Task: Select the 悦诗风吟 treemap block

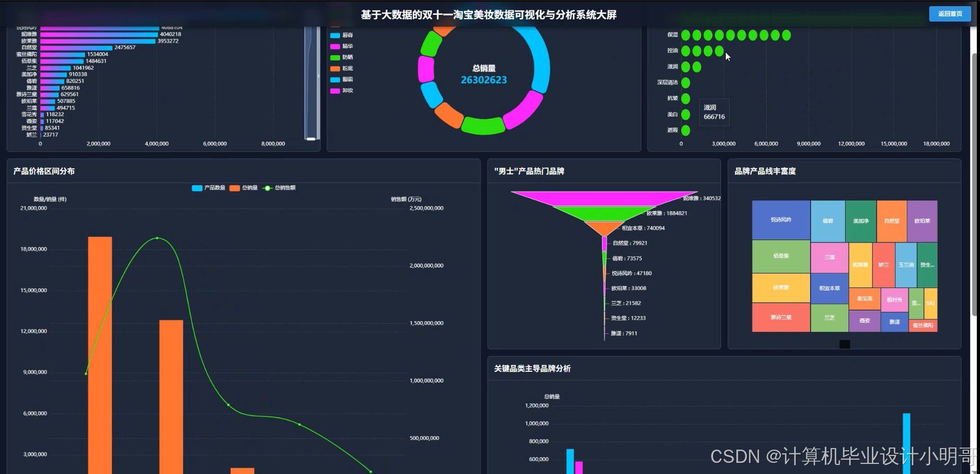Action: tap(781, 220)
